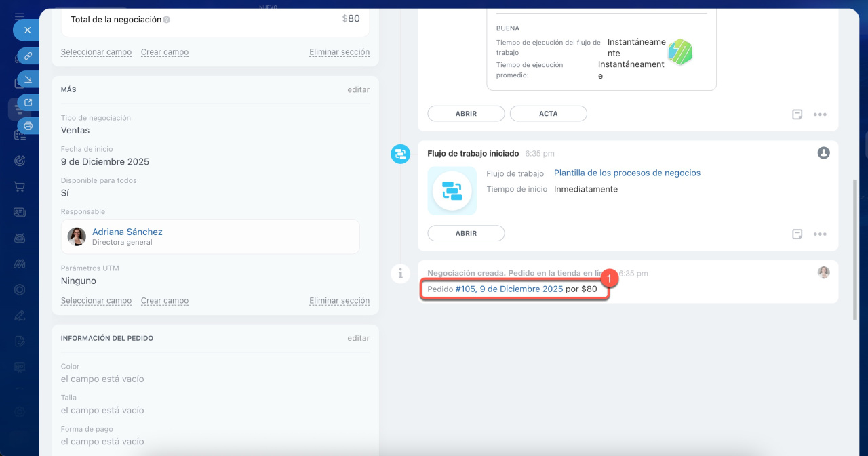Screen dimensions: 868x456
Task: Add a note to the 'Flujo de trabajo iniciado' entry
Action: (797, 234)
